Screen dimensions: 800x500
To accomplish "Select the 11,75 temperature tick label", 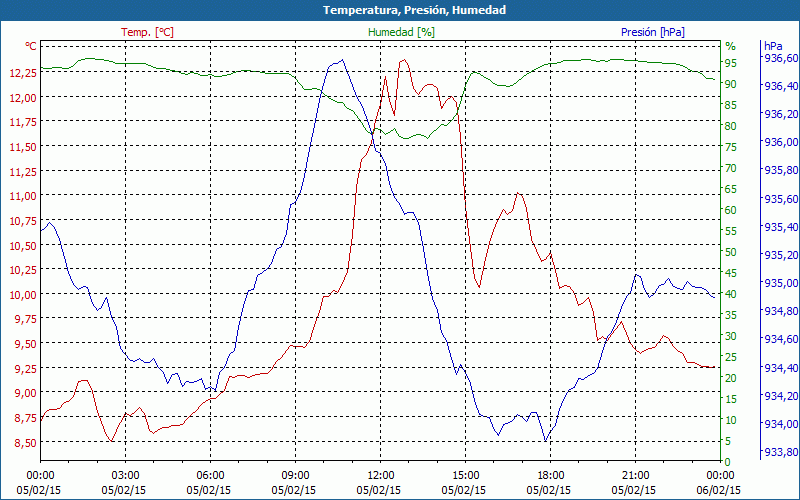I will pos(23,122).
